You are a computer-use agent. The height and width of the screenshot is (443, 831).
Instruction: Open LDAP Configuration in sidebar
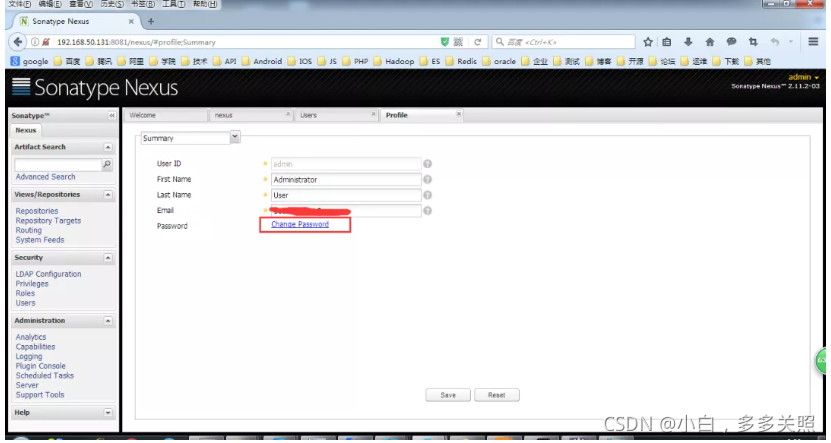point(48,274)
